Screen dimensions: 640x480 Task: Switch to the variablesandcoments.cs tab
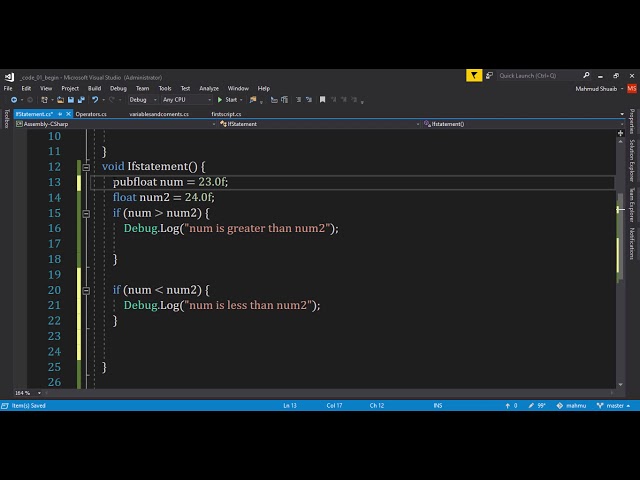[159, 114]
